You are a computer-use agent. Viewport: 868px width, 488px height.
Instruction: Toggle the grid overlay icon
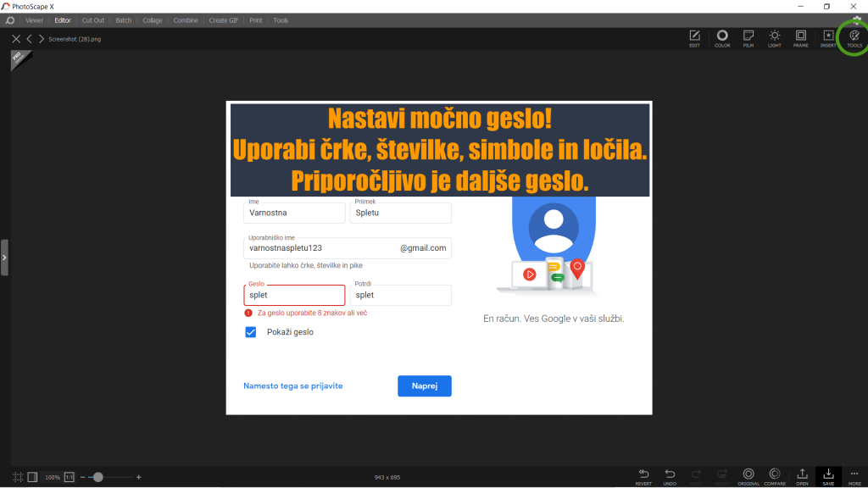[18, 477]
